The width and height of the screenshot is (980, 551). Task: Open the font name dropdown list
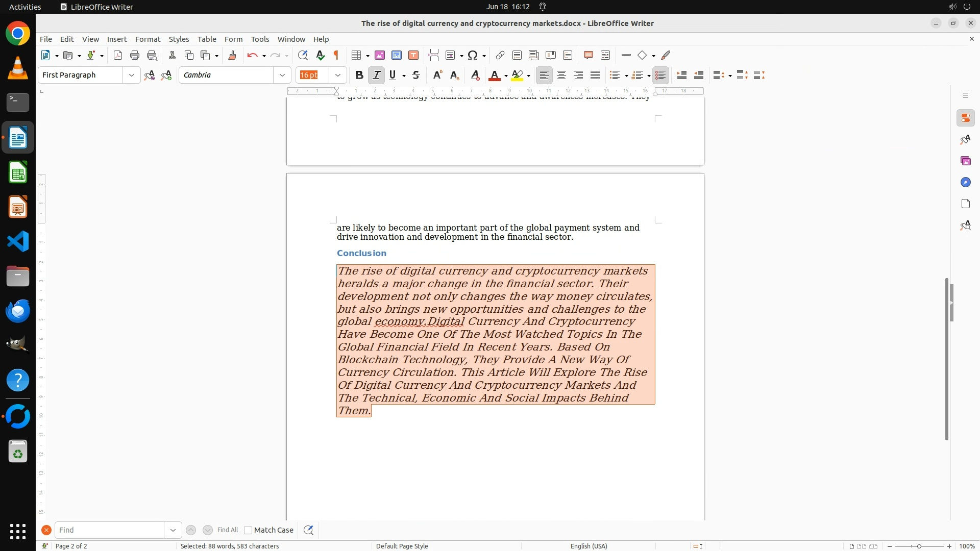282,75
